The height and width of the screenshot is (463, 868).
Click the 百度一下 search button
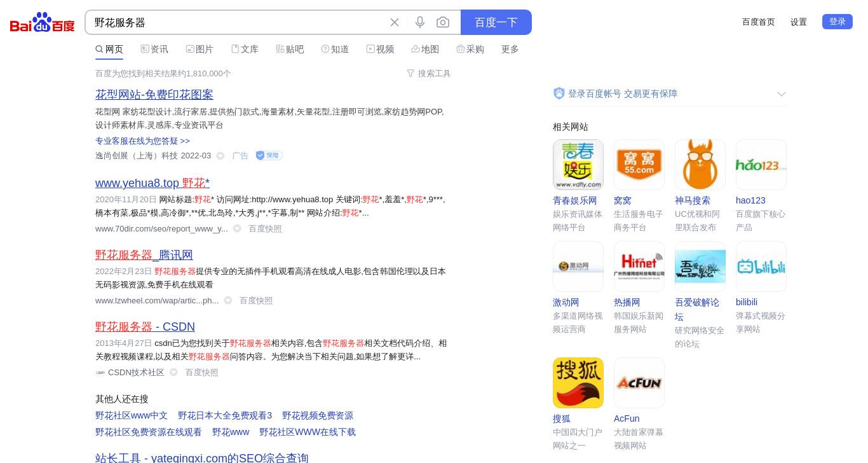(x=496, y=22)
